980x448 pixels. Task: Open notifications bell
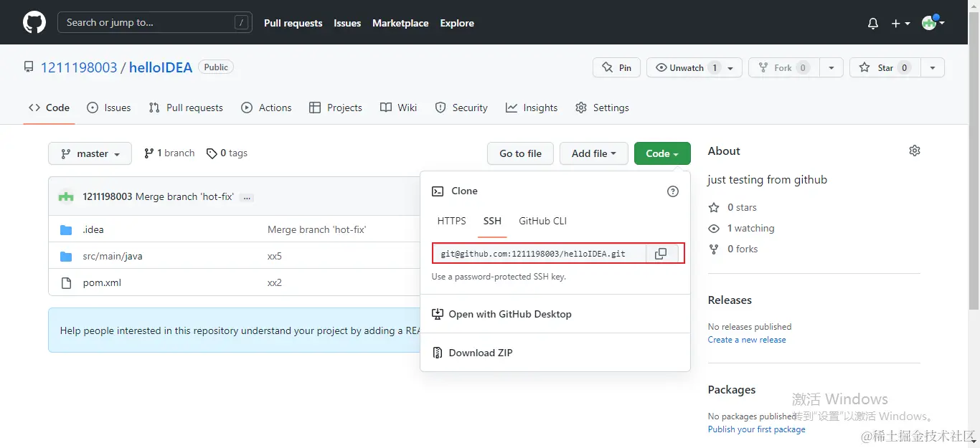[873, 24]
